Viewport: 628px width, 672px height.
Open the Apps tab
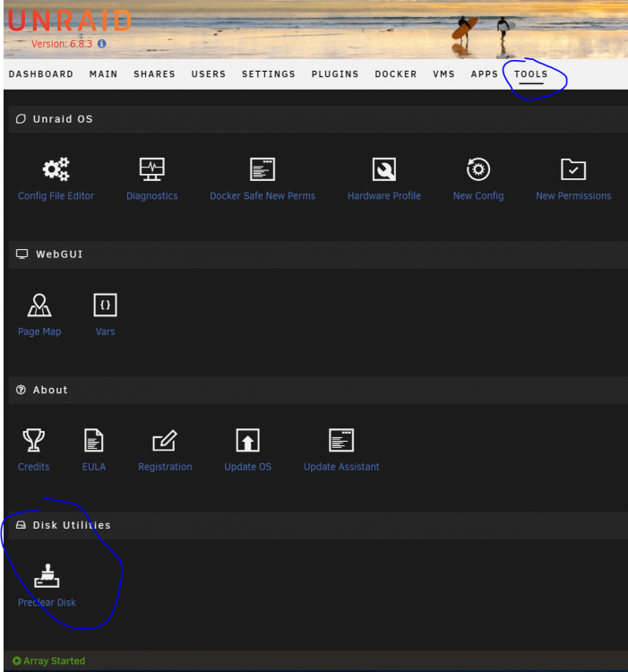(x=485, y=74)
